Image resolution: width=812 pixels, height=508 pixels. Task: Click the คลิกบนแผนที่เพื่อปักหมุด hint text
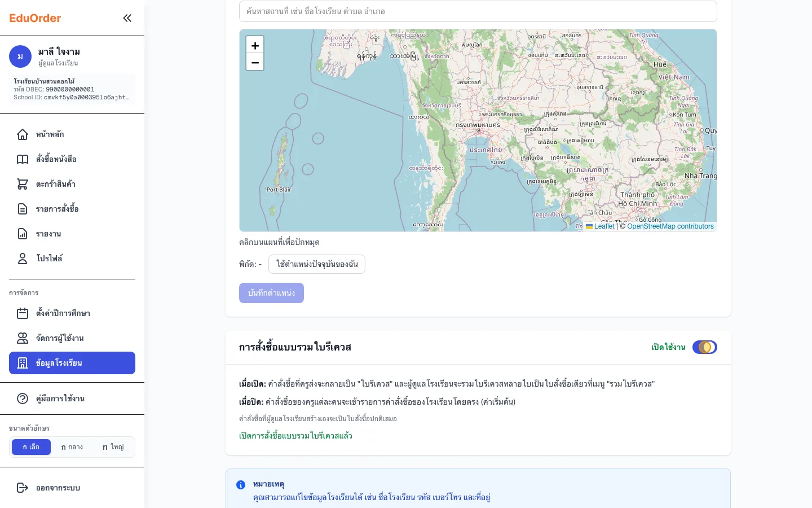[279, 242]
